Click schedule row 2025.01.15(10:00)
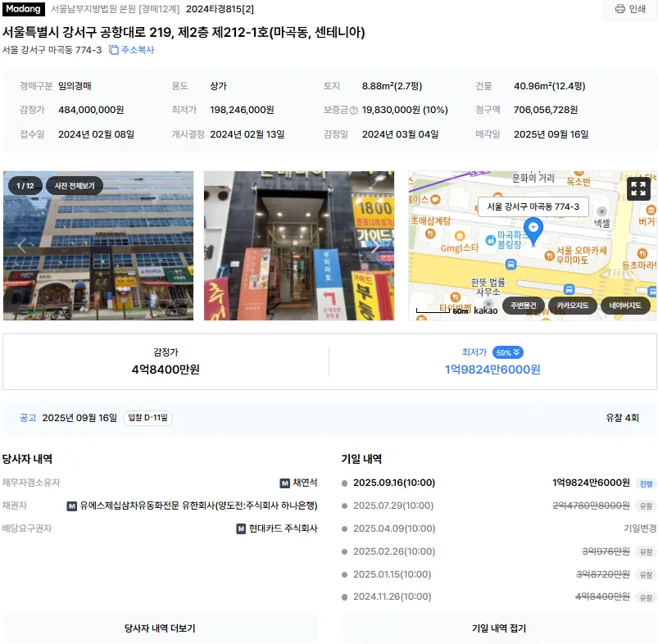This screenshot has height=644, width=658. (498, 574)
